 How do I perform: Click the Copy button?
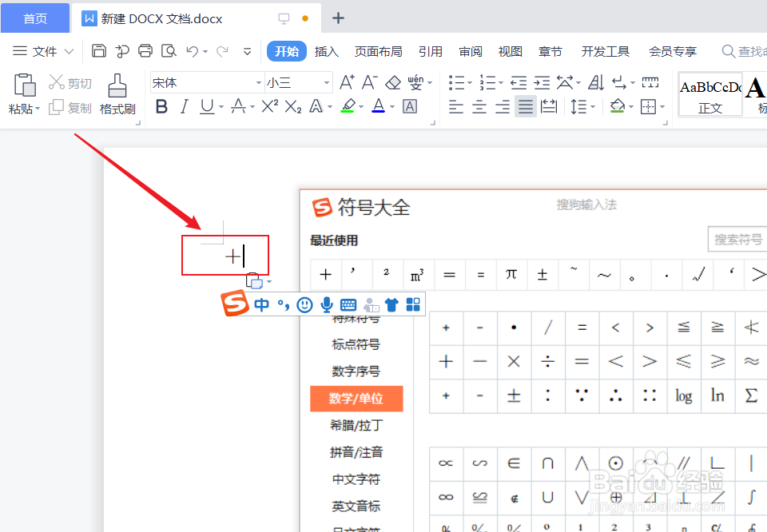click(70, 108)
